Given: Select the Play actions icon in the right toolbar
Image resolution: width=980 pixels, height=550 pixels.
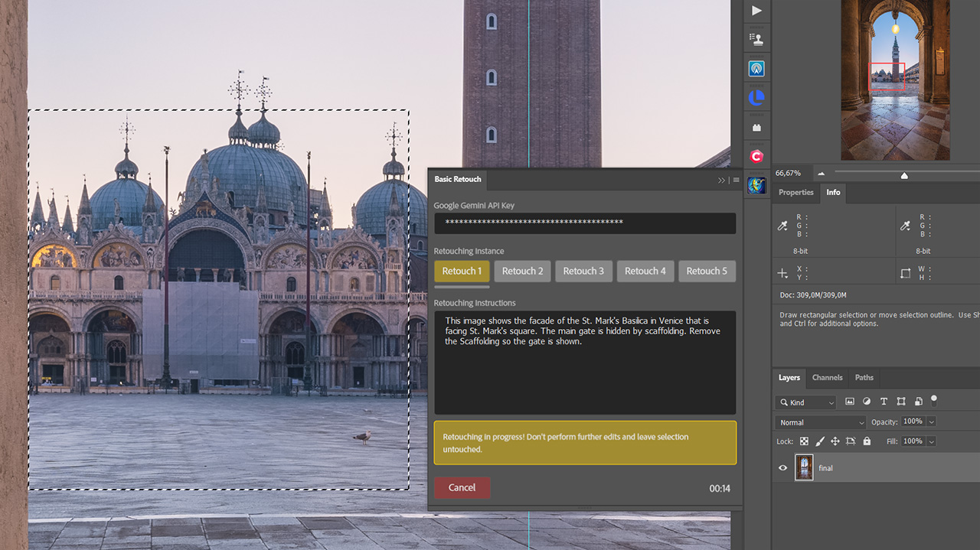Looking at the screenshot, I should [x=756, y=11].
